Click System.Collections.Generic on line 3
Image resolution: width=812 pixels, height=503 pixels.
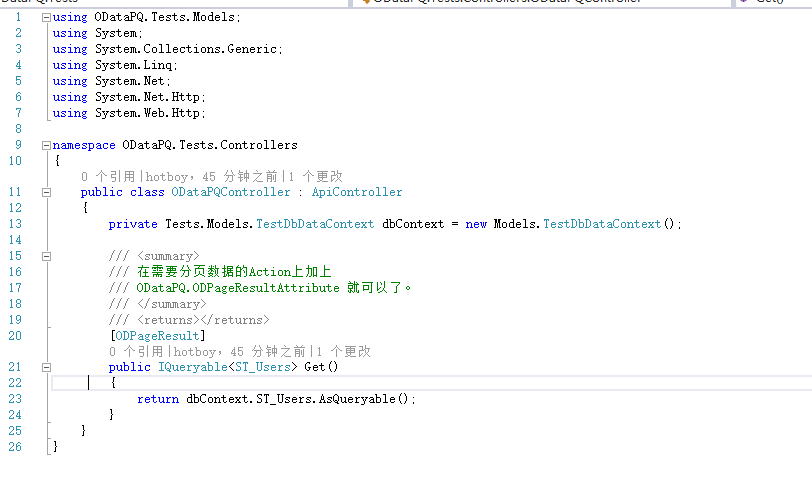pos(186,49)
